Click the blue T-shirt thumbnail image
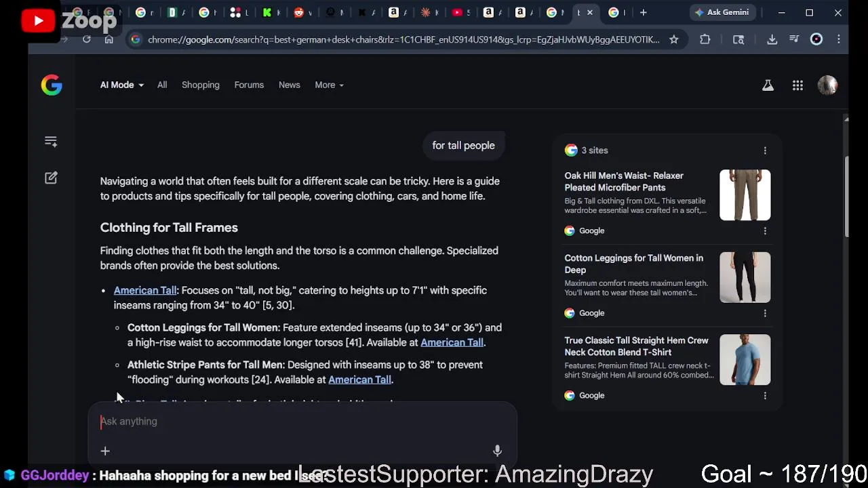Image resolution: width=868 pixels, height=488 pixels. pos(745,360)
